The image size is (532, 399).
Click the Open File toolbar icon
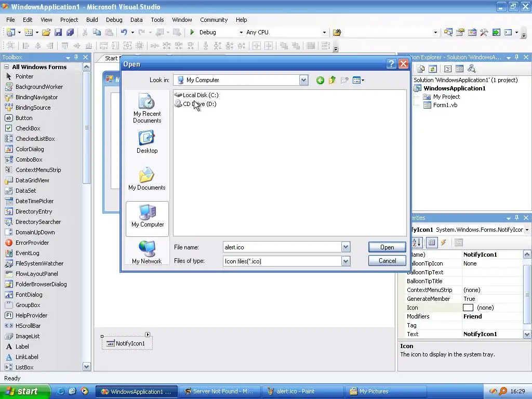click(x=46, y=32)
